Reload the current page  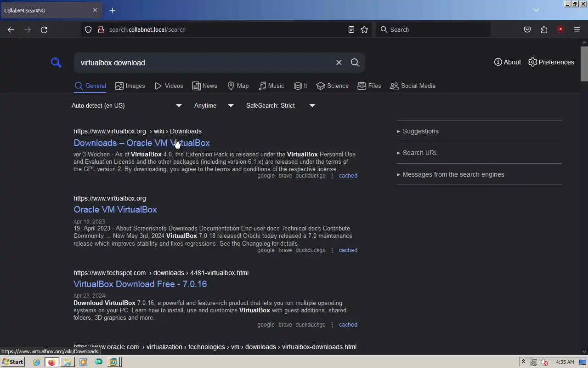[x=44, y=29]
